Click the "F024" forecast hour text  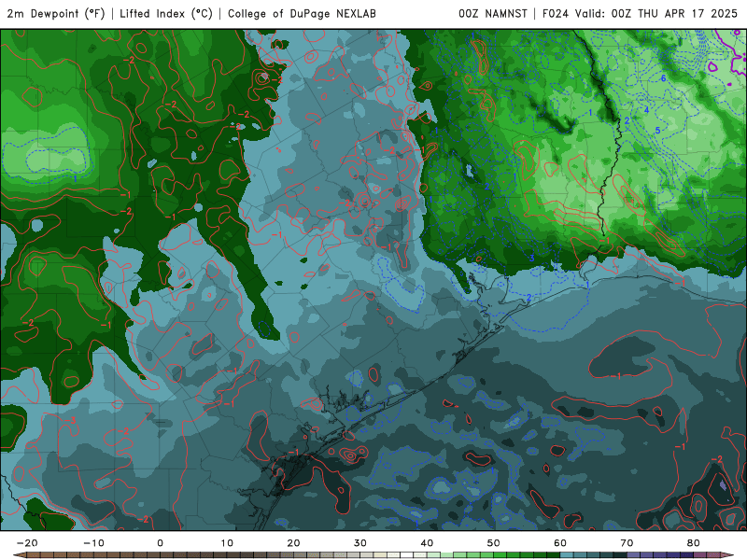(556, 14)
